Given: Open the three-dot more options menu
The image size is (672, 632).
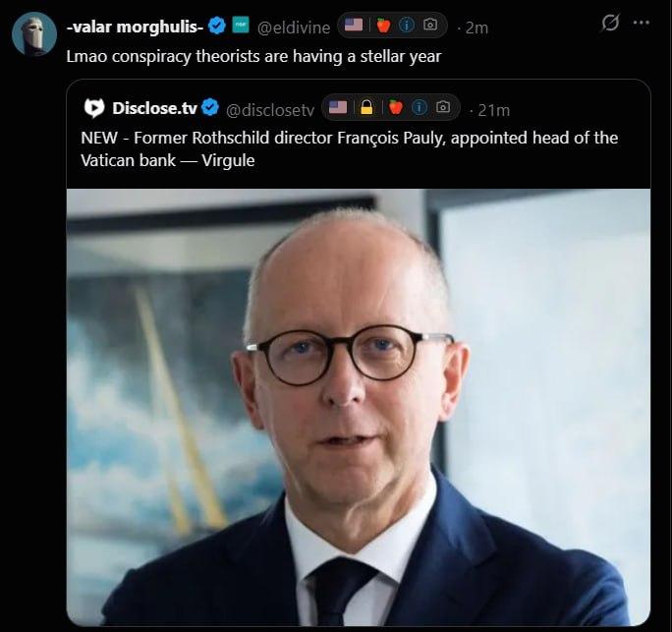Looking at the screenshot, I should coord(642,24).
